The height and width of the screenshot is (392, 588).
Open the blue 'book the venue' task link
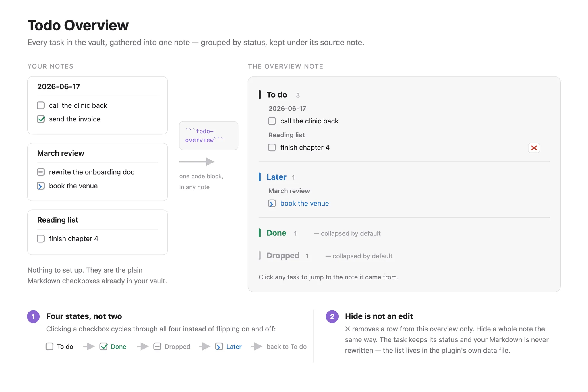tap(305, 203)
